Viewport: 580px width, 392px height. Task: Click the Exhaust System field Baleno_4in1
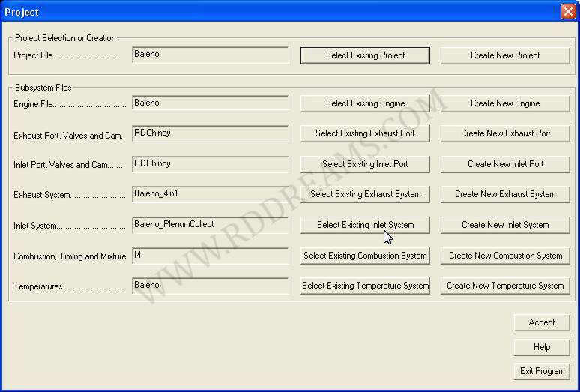210,194
